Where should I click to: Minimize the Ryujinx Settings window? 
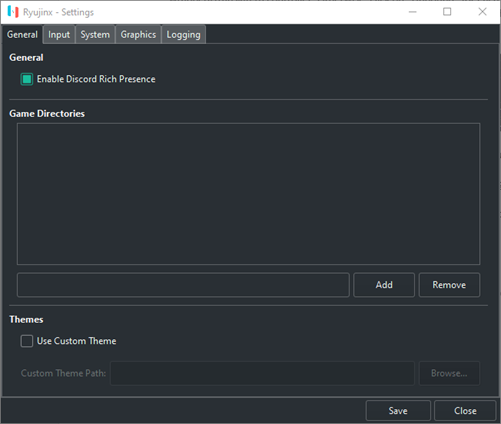pos(413,12)
